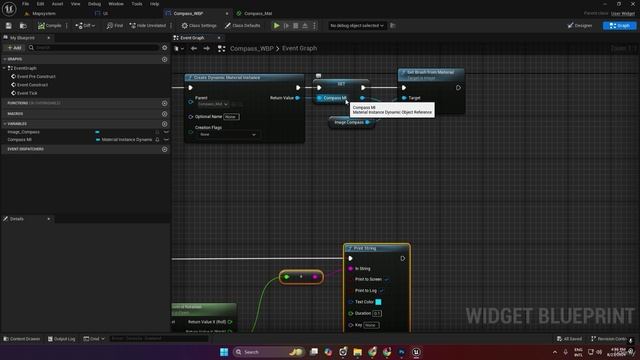Screen dimensions: 640x360
Task: Open the Edit menu
Action: coord(40,4)
